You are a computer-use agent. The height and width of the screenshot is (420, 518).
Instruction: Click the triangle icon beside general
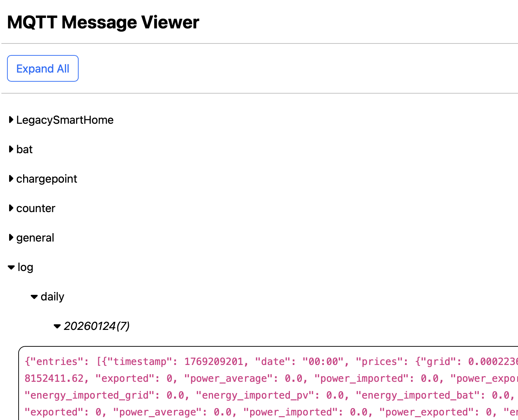pyautogui.click(x=11, y=237)
